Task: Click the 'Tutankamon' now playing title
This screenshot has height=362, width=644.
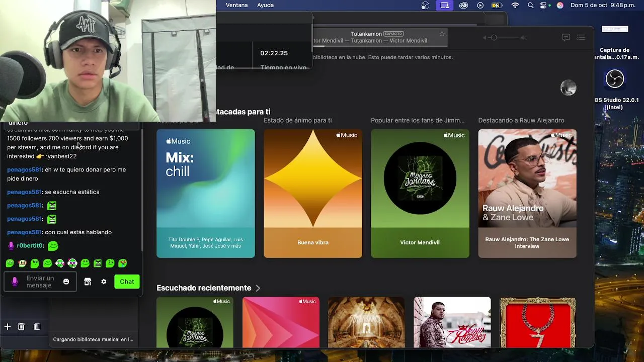Action: point(366,34)
